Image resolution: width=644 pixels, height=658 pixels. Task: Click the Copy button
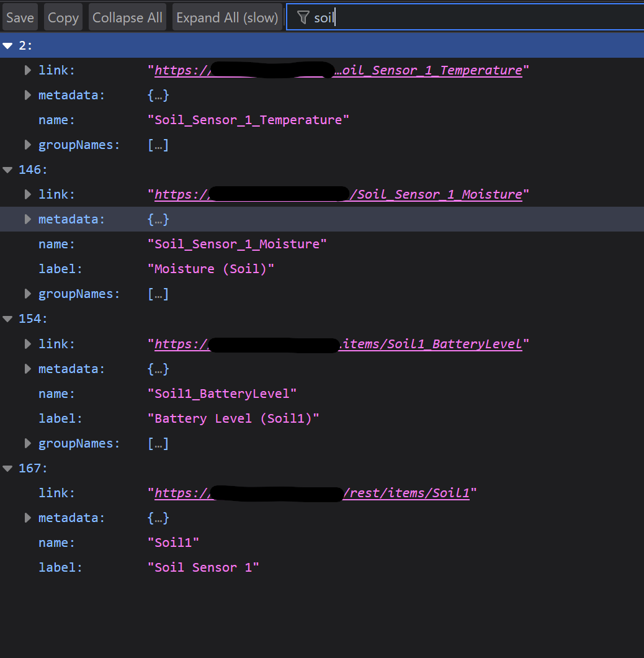[62, 17]
